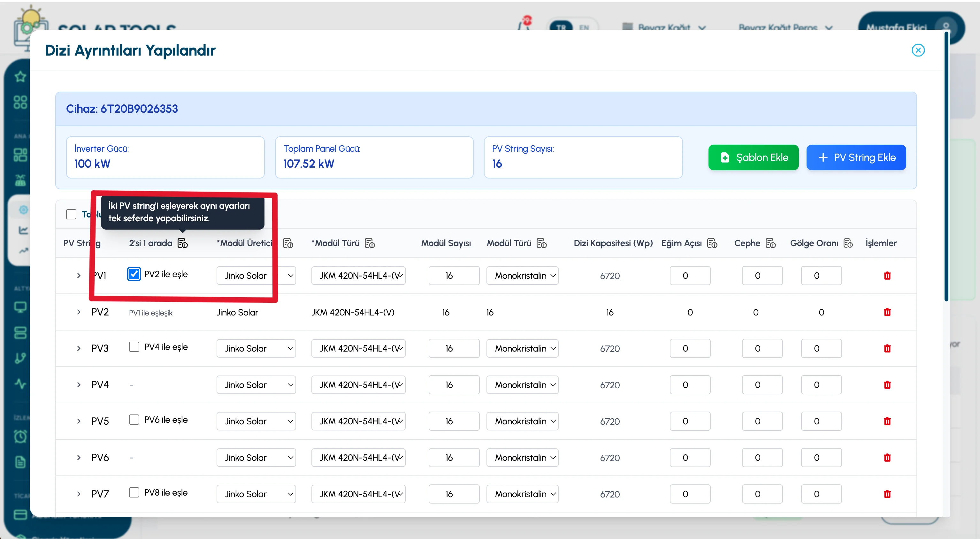Check the PV6 ile eşle checkbox
980x539 pixels.
[x=134, y=420]
